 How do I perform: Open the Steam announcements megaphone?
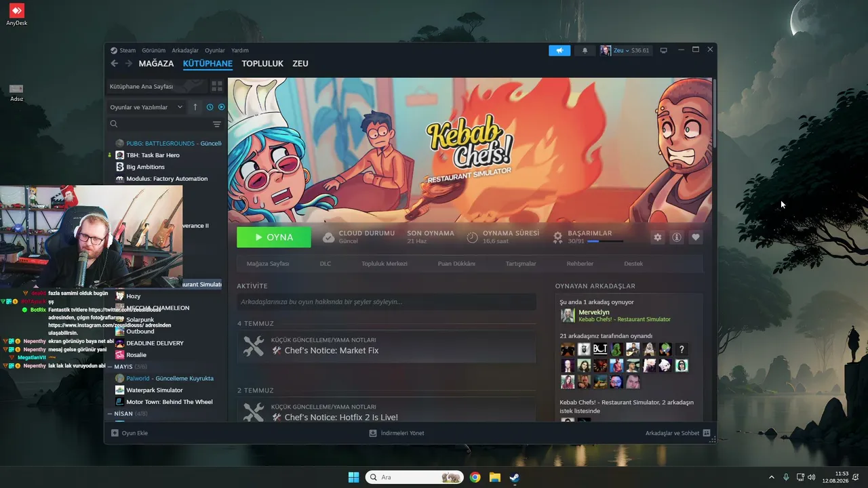(x=559, y=50)
